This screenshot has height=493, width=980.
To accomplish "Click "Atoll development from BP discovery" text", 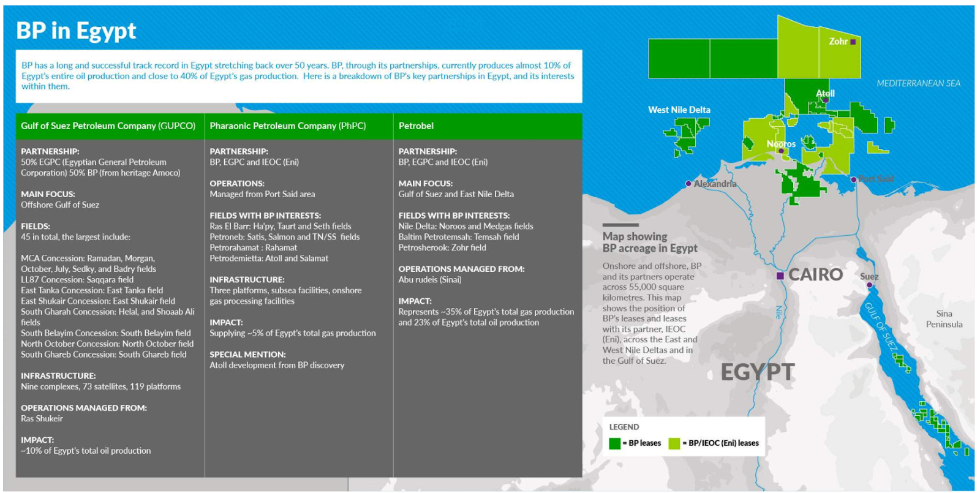I will (277, 365).
